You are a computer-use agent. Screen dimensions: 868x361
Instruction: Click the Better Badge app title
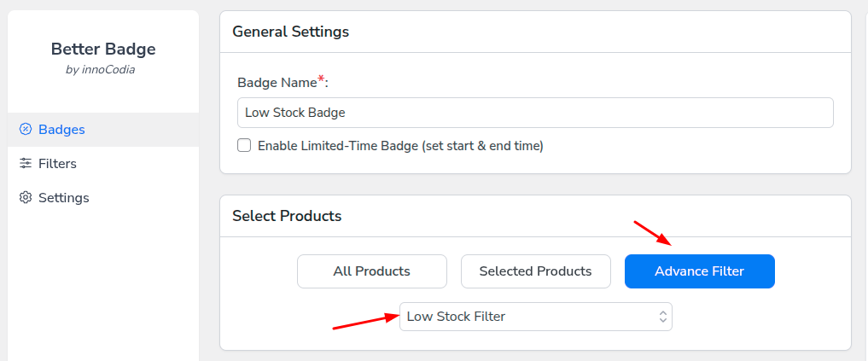(x=103, y=49)
